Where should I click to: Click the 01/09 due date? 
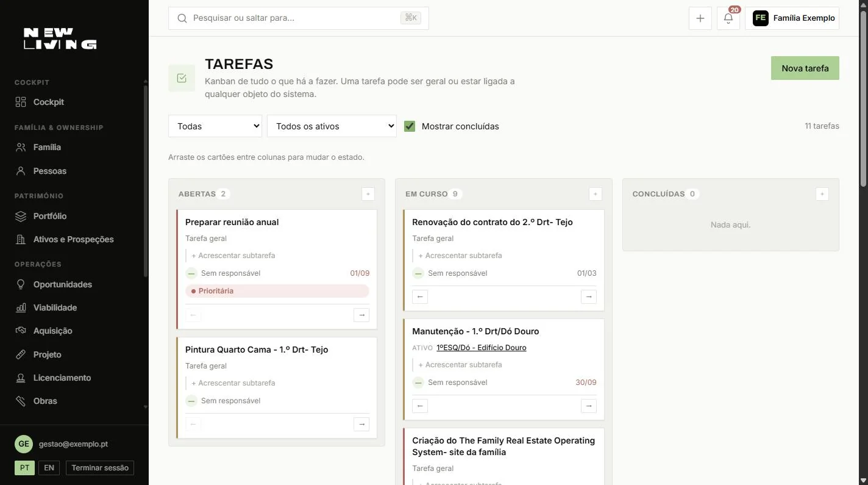coord(360,273)
